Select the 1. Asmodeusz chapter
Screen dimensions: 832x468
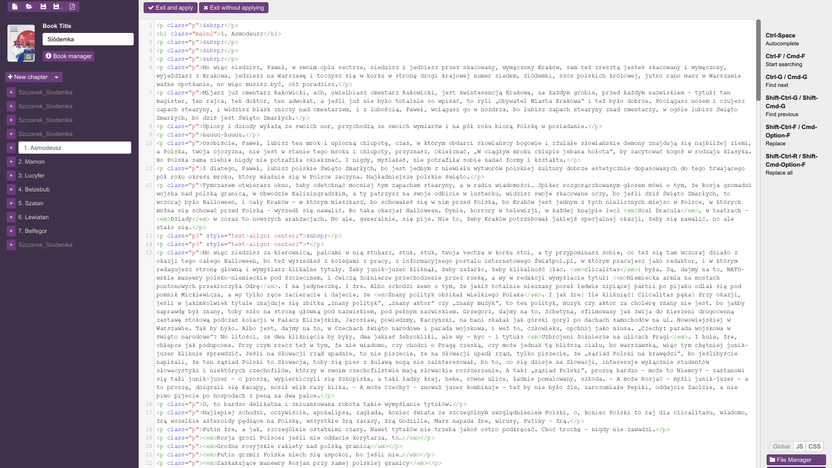tap(74, 148)
